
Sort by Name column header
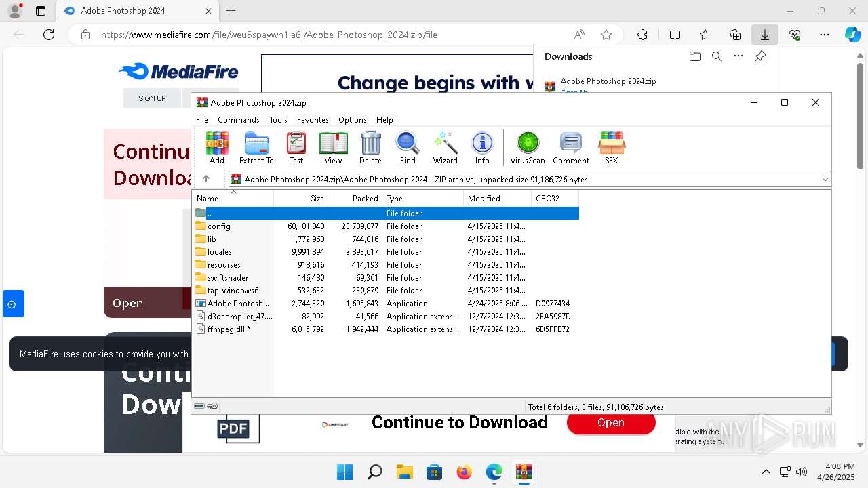coord(233,199)
